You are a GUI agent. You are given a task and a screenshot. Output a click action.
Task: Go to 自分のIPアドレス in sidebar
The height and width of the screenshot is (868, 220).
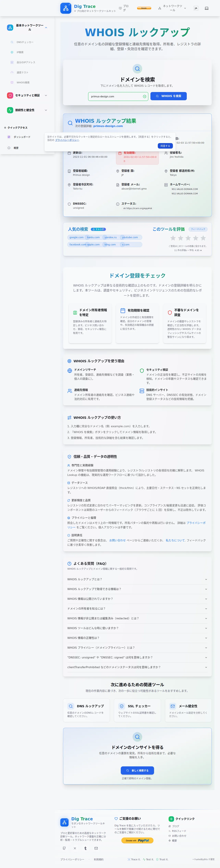(26, 62)
